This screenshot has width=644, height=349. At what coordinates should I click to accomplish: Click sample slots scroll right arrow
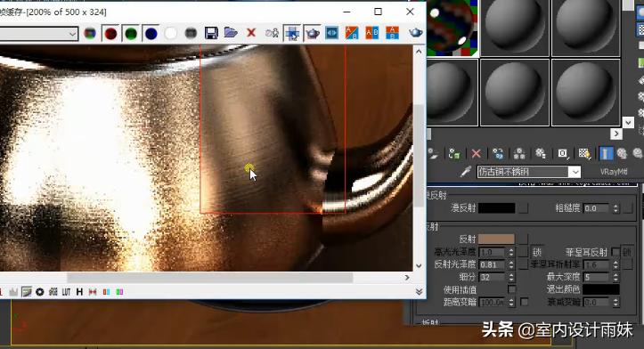616,134
